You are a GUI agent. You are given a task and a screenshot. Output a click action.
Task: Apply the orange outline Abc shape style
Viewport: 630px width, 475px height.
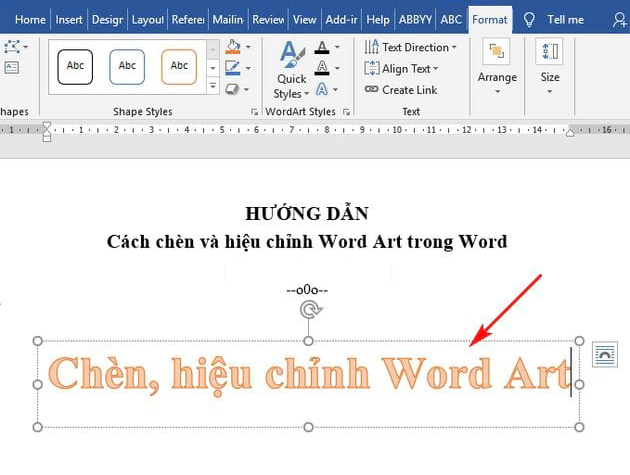tap(179, 67)
